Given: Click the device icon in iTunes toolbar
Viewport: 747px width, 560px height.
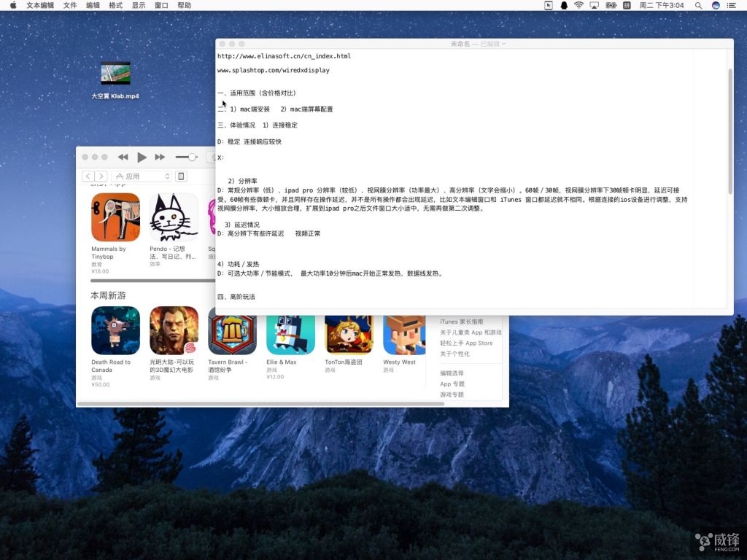Looking at the screenshot, I should tap(181, 176).
